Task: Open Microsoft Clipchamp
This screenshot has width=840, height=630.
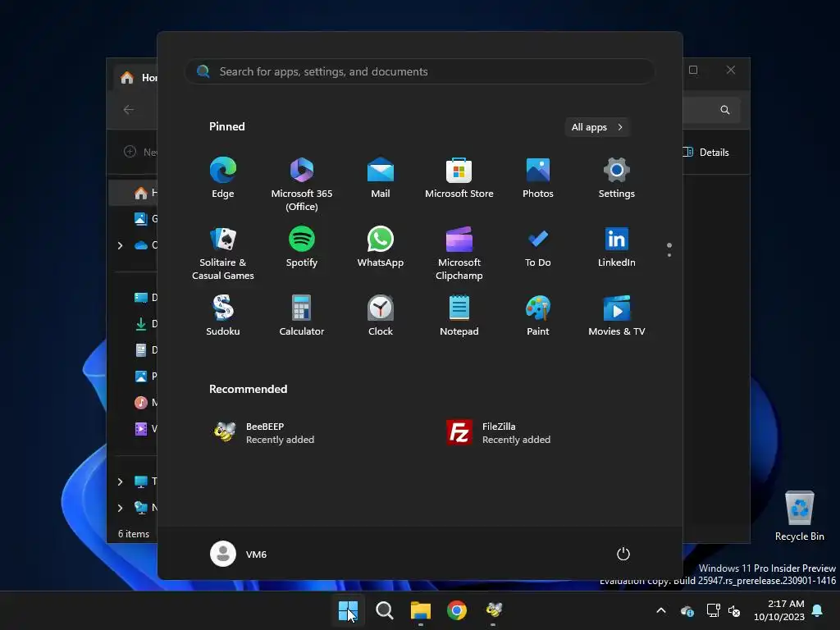Action: [459, 253]
